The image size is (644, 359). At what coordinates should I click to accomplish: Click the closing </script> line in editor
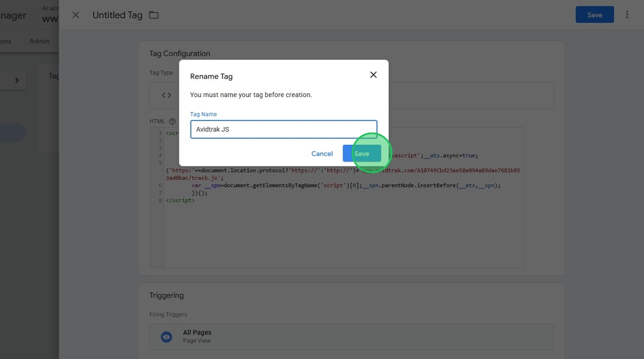point(181,200)
